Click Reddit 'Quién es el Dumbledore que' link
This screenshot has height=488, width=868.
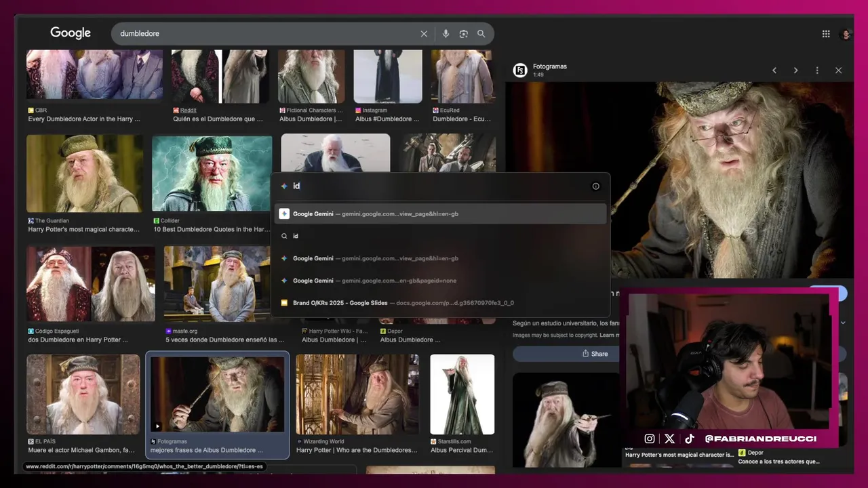tap(218, 119)
